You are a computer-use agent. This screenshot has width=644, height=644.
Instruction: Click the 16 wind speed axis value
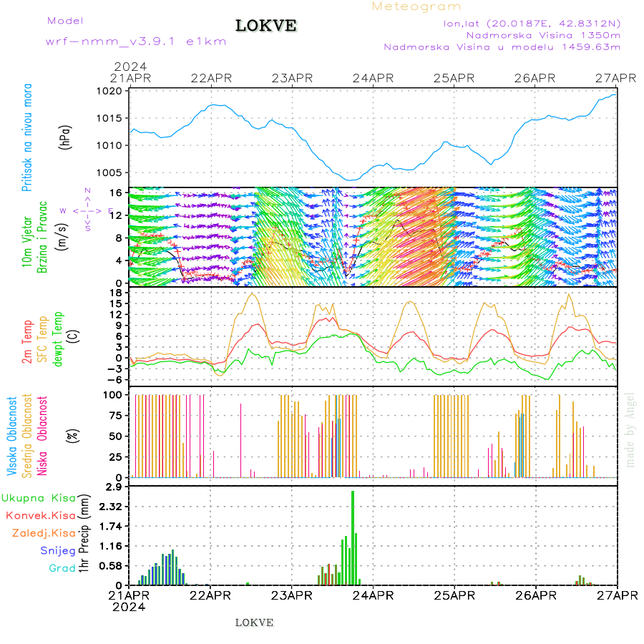[x=116, y=193]
